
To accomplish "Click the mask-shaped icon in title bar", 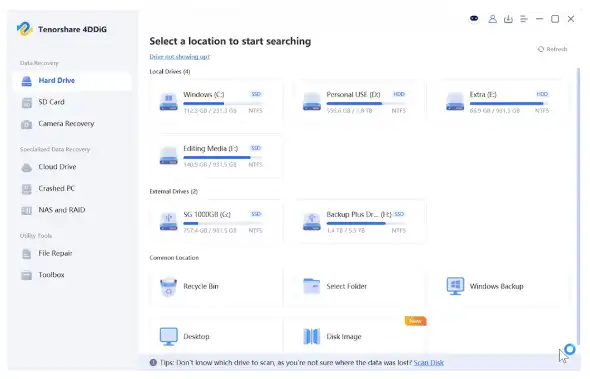I will point(474,18).
